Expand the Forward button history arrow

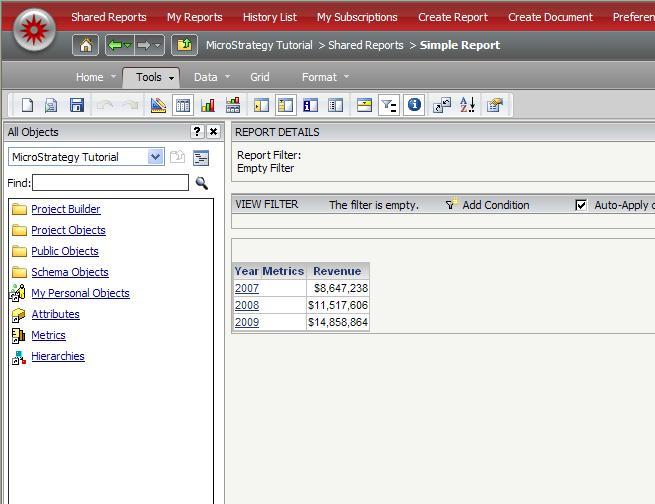point(157,45)
